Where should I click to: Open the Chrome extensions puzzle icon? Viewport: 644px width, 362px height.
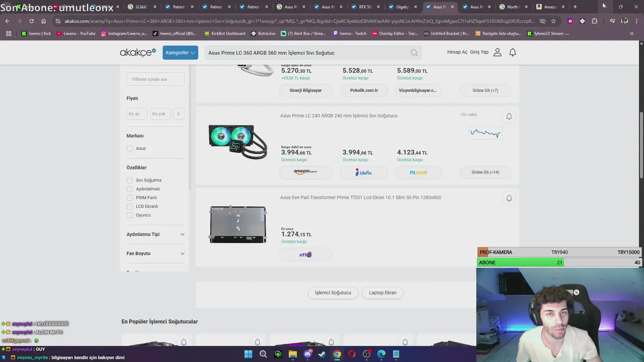pos(595,21)
